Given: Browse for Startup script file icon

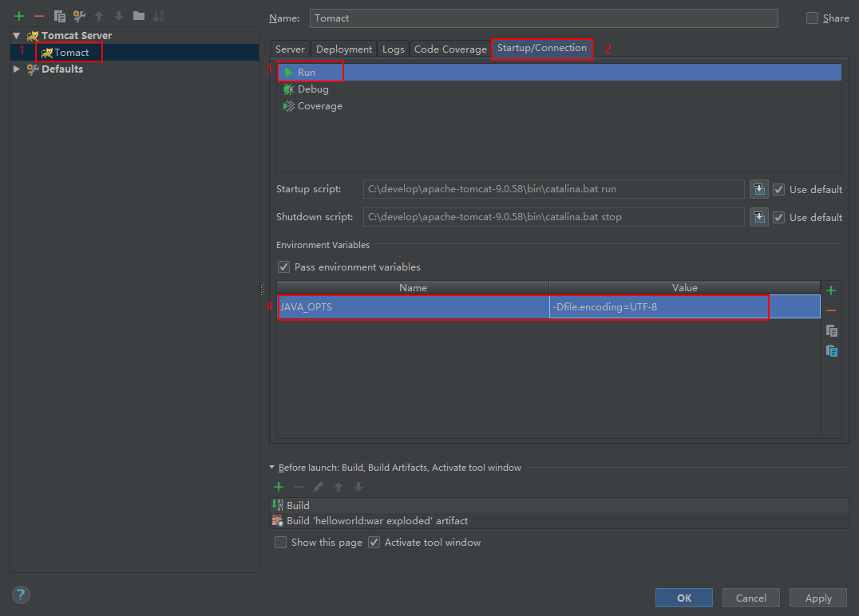Looking at the screenshot, I should pos(758,189).
